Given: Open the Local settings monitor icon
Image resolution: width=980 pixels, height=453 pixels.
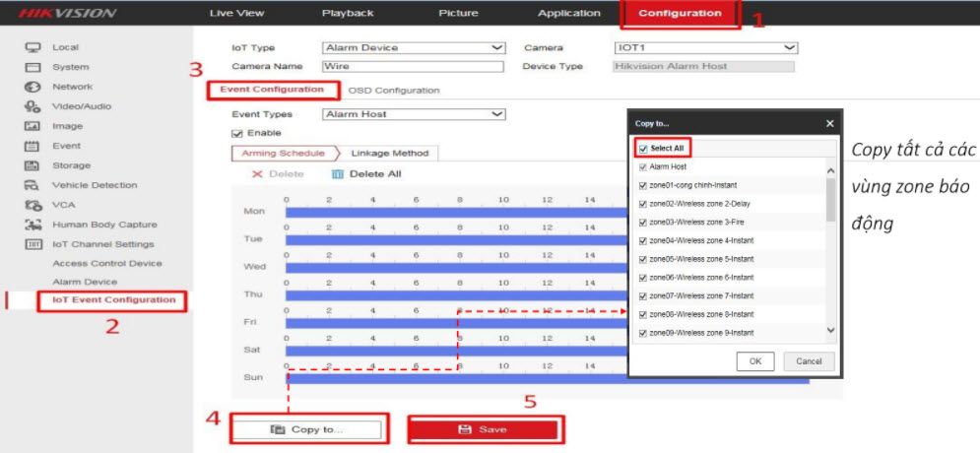Looking at the screenshot, I should coord(33,47).
